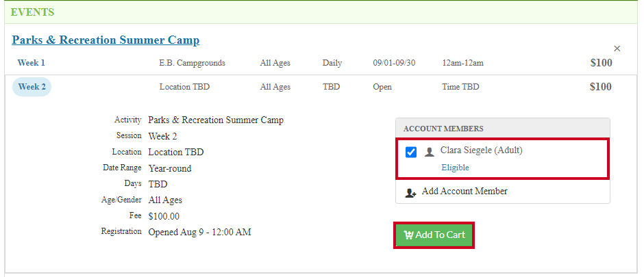Uncheck the Clara Siegele checkbox
The width and height of the screenshot is (644, 277).
coord(410,153)
